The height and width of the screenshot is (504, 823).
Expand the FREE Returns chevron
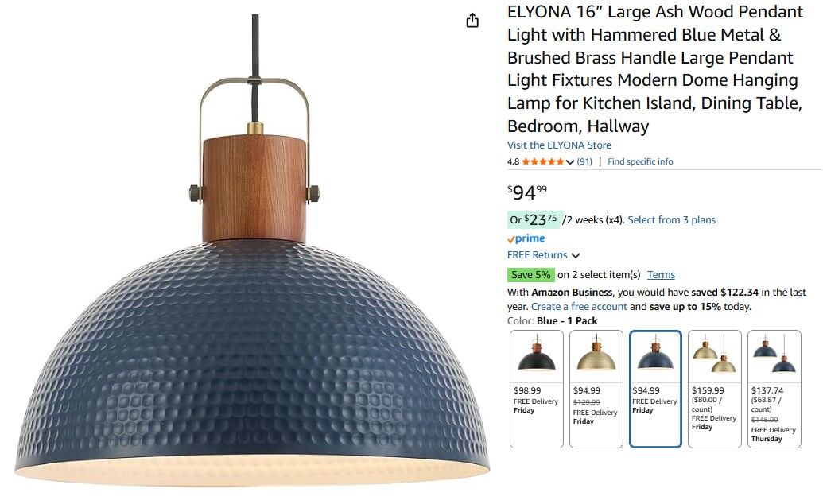576,256
